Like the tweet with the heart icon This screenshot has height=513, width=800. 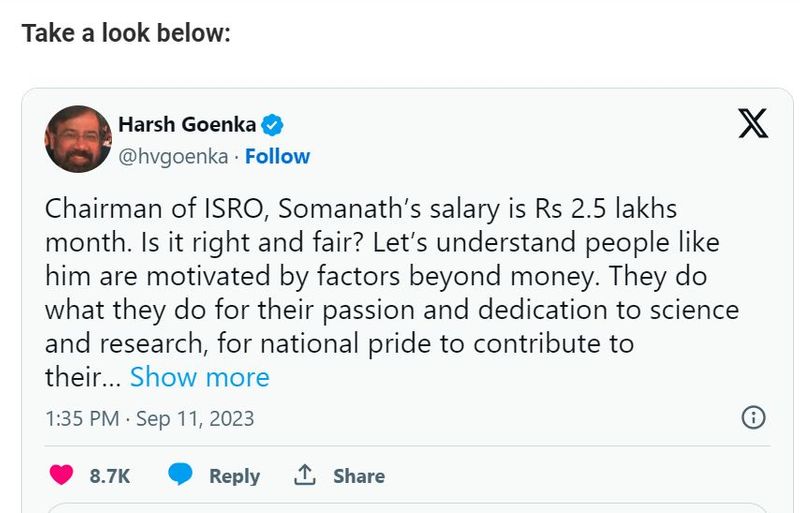point(62,475)
